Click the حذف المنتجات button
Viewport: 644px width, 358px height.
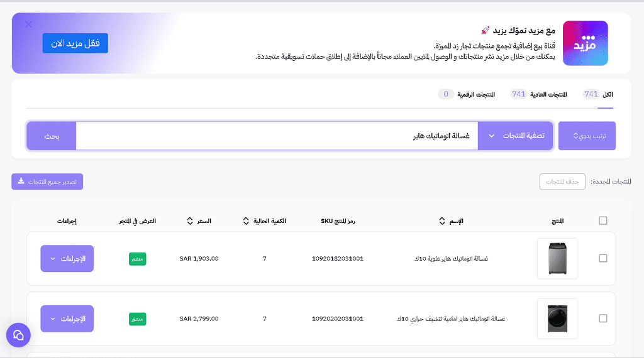pyautogui.click(x=562, y=182)
